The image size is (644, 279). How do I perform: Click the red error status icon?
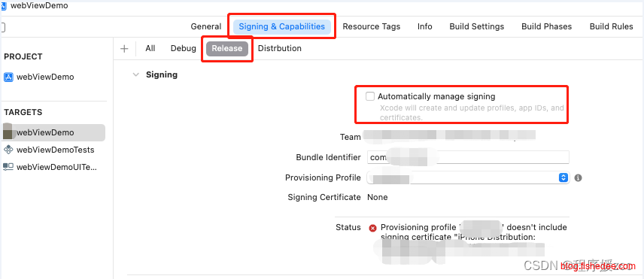[372, 228]
